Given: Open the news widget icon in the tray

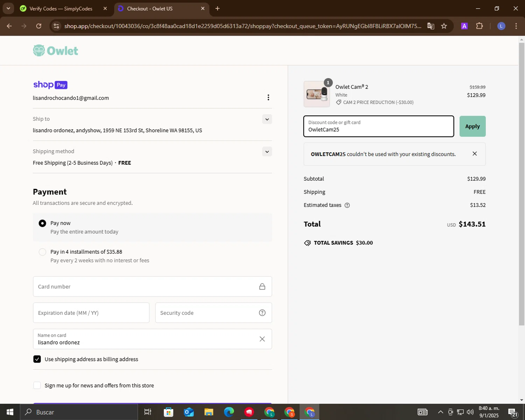Looking at the screenshot, I should tap(423, 412).
